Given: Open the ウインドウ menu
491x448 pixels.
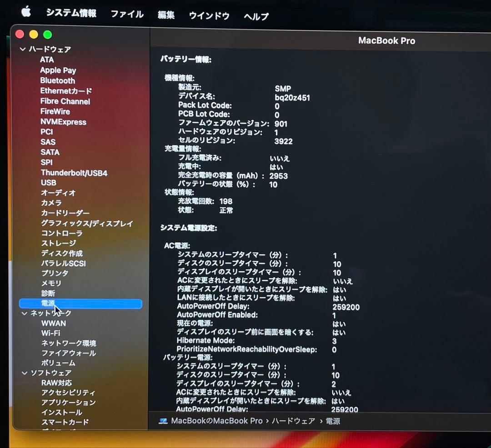Looking at the screenshot, I should click(209, 15).
